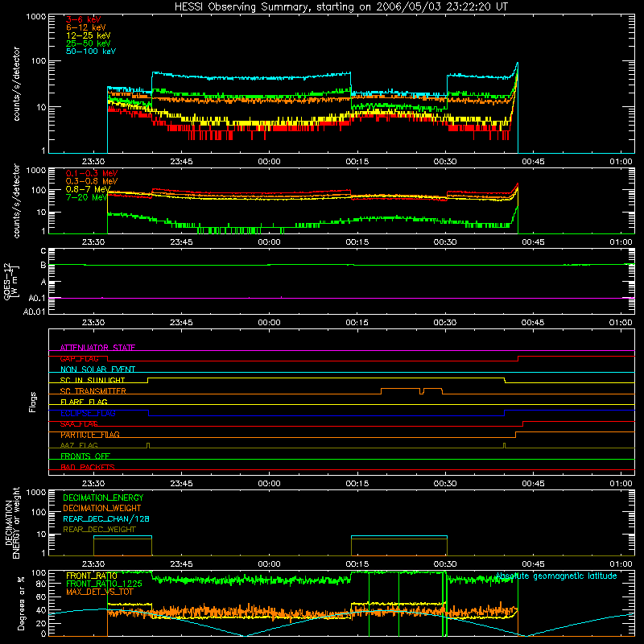
Task: Click the A0.01 tick label on GOES axis
Action: tap(34, 312)
